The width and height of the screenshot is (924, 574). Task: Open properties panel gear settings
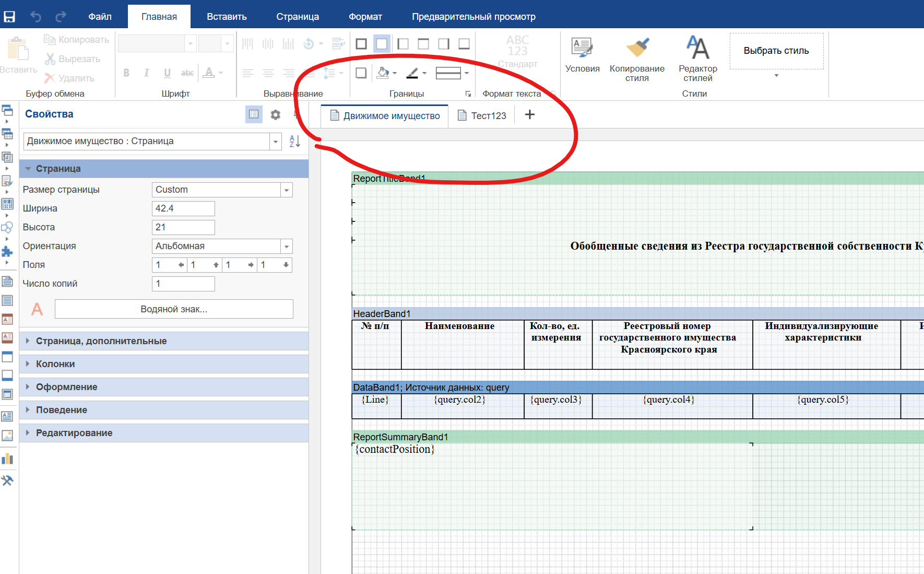point(276,114)
